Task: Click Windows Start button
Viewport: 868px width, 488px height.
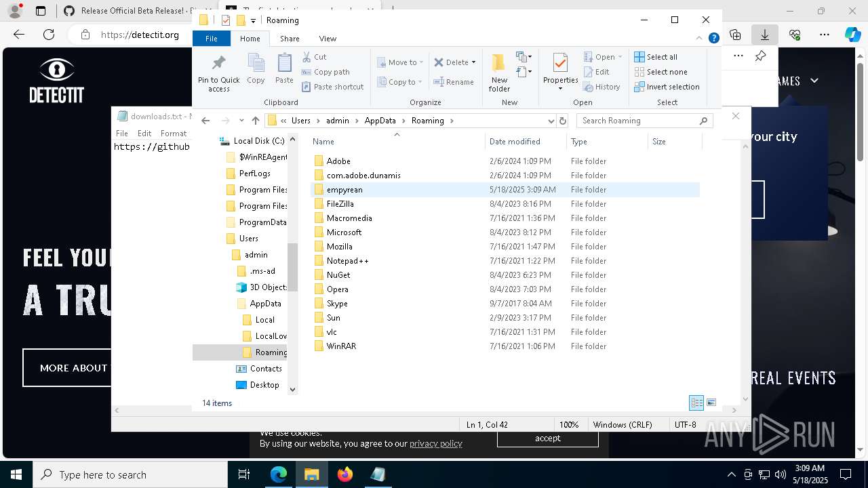Action: tap(16, 474)
